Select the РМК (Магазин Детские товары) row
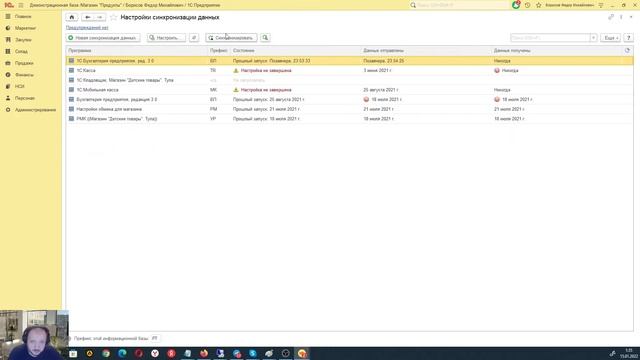Image resolution: width=640 pixels, height=360 pixels. [x=350, y=119]
